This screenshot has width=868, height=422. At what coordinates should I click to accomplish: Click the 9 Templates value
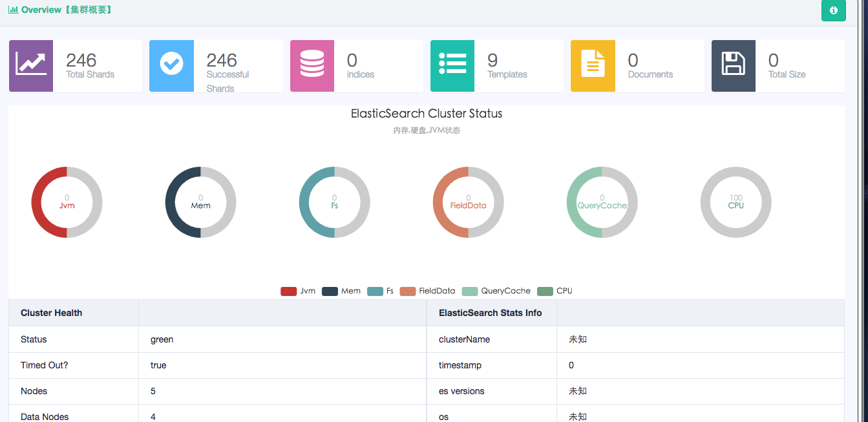[492, 60]
